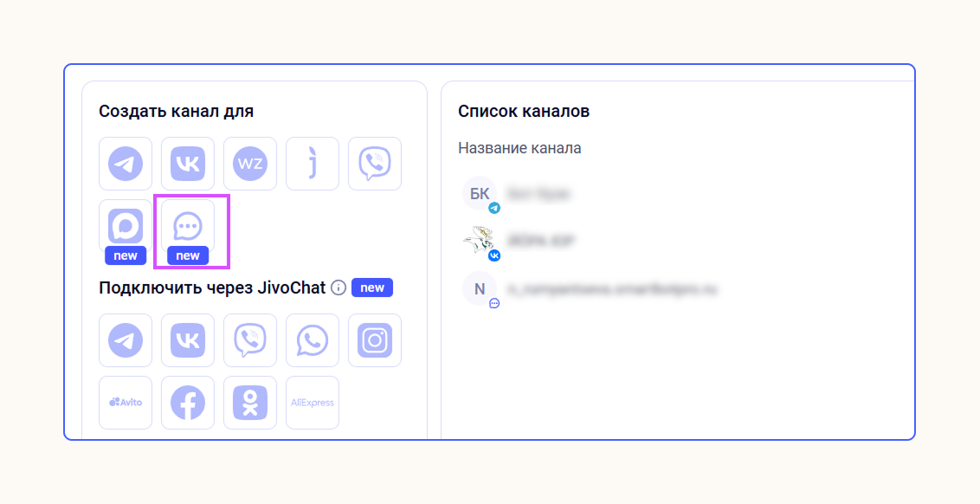Choose the Jivo 'j' channel icon
Image resolution: width=980 pixels, height=504 pixels.
coord(313,164)
